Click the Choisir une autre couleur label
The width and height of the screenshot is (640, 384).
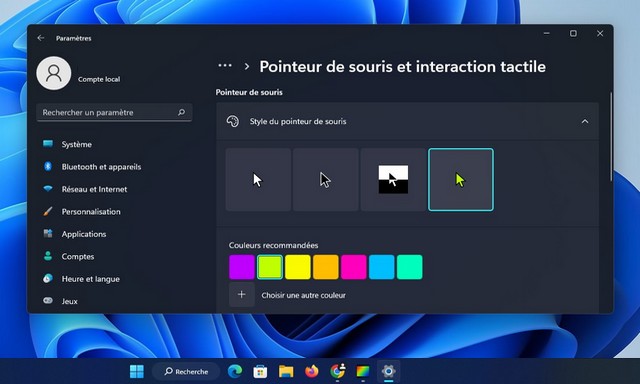(x=303, y=295)
